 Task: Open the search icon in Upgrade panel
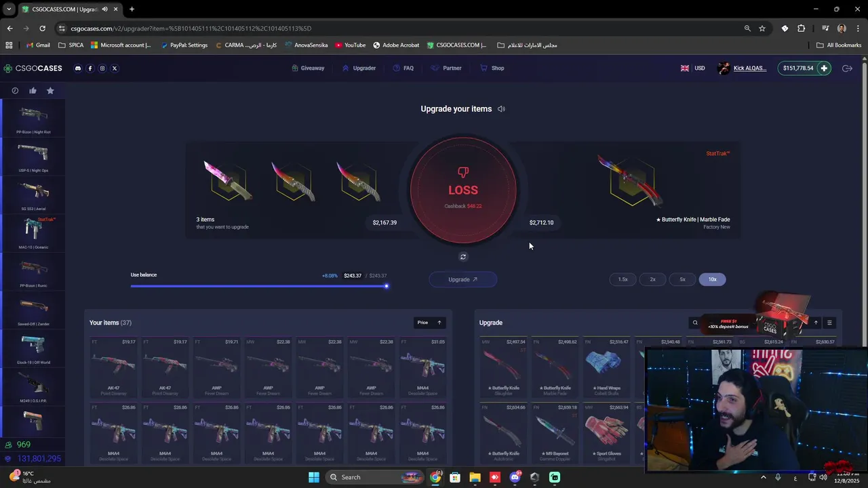coord(694,323)
